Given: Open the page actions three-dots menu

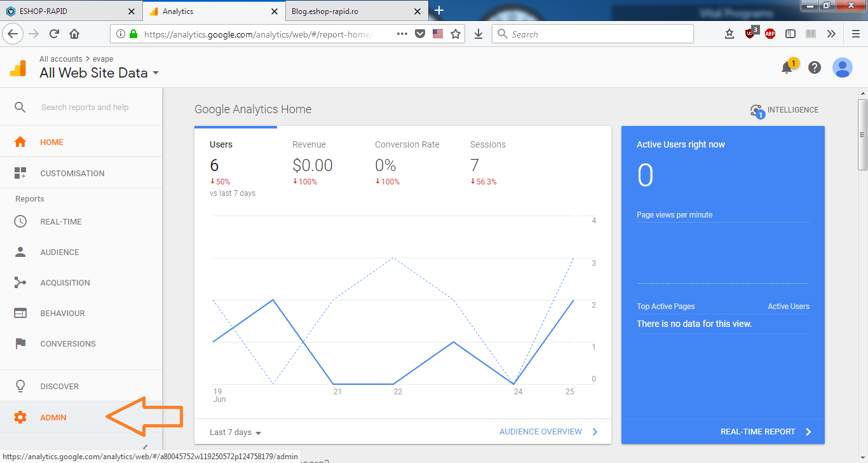Looking at the screenshot, I should (402, 34).
